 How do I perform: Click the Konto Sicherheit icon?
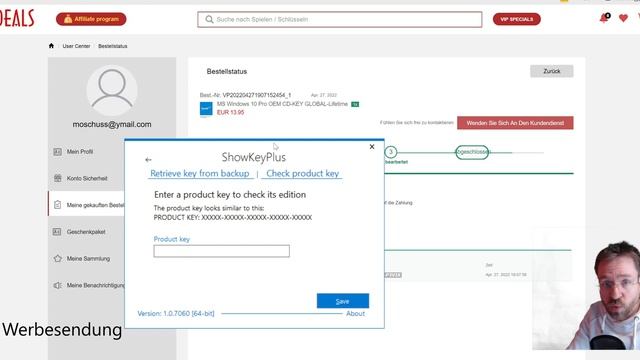click(x=58, y=178)
